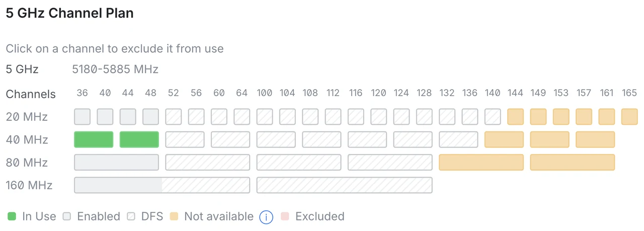
Task: Click the unavailable 80 MHz channel 149-161 block
Action: coord(573,163)
